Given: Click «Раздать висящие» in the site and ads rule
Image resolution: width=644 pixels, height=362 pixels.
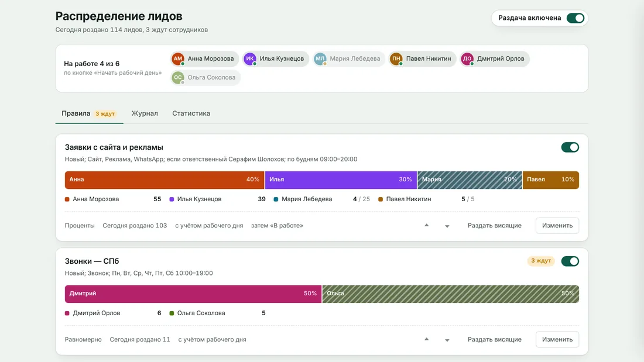Looking at the screenshot, I should point(495,225).
